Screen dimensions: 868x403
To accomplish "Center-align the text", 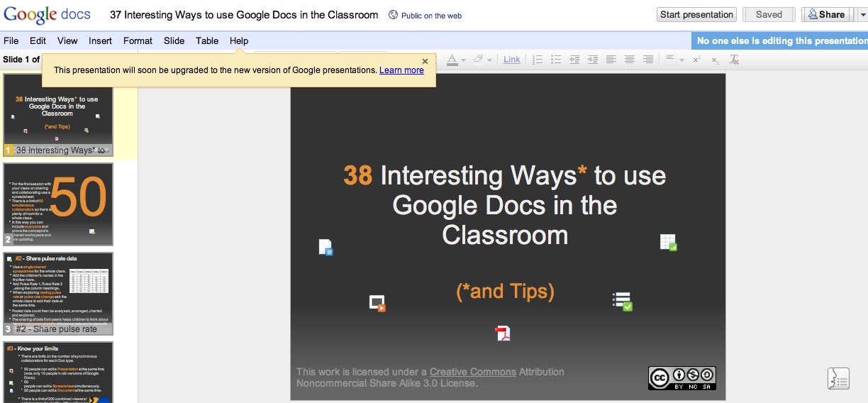I will pos(630,60).
